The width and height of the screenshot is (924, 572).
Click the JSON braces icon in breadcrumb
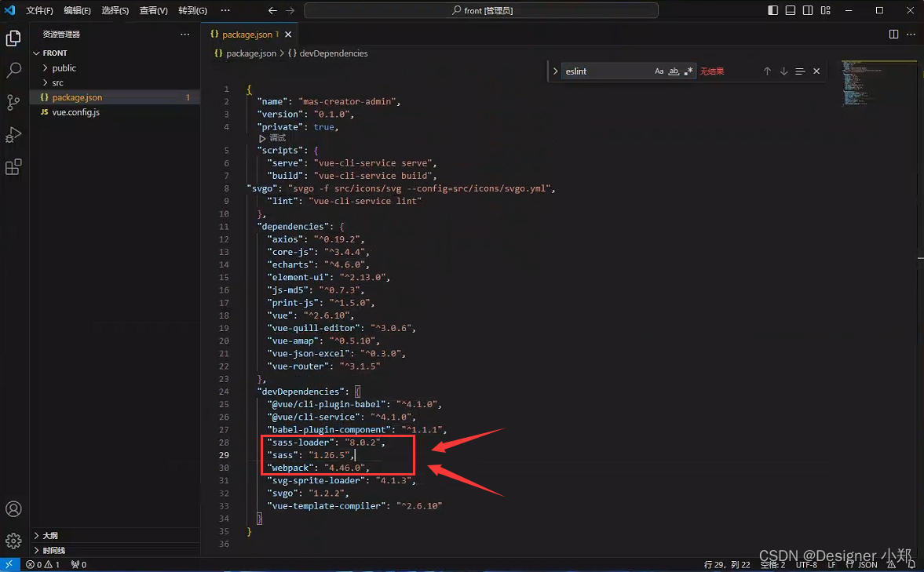point(218,53)
